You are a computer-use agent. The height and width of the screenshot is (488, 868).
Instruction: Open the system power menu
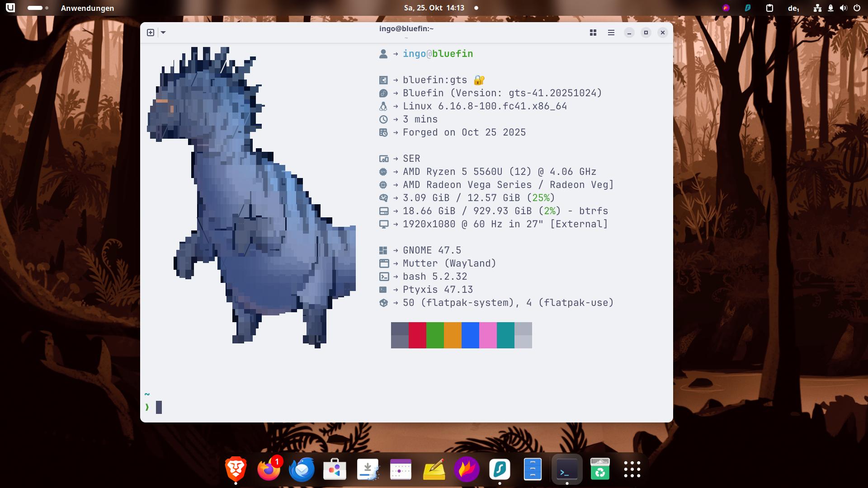[x=857, y=8]
